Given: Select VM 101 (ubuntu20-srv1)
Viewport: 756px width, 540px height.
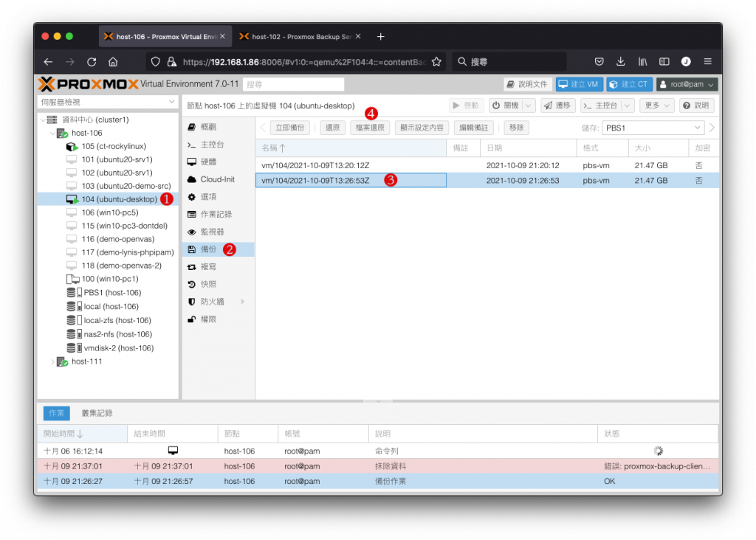Looking at the screenshot, I should (x=117, y=159).
